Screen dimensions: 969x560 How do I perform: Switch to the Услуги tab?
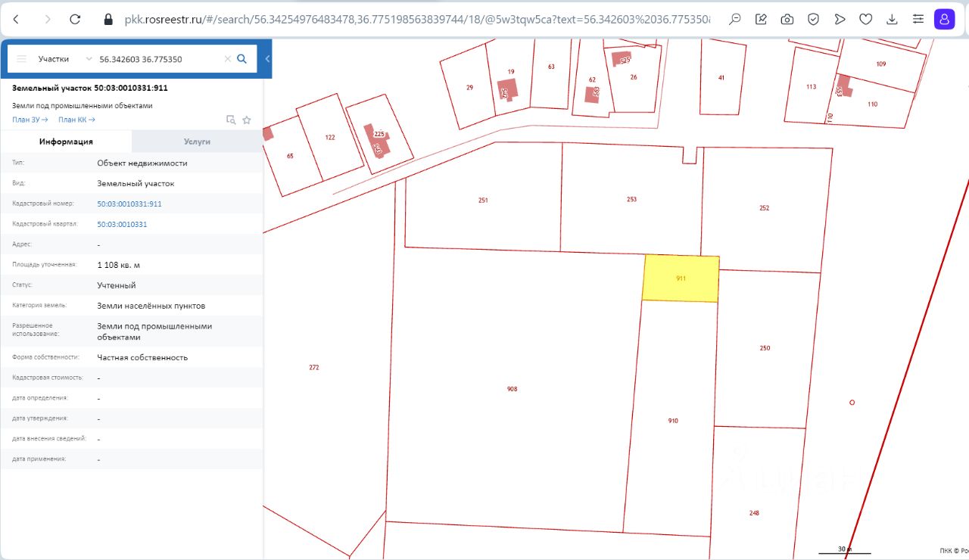click(x=197, y=142)
